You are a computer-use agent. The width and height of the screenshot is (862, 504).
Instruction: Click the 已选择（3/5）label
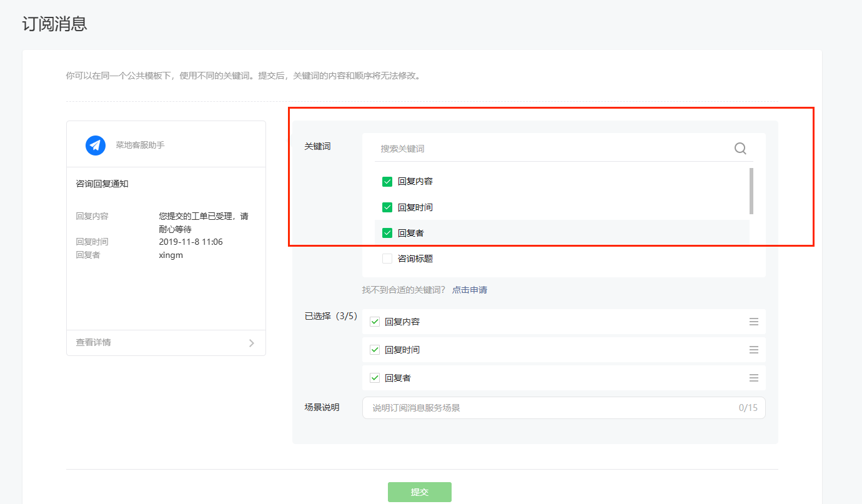coord(330,316)
